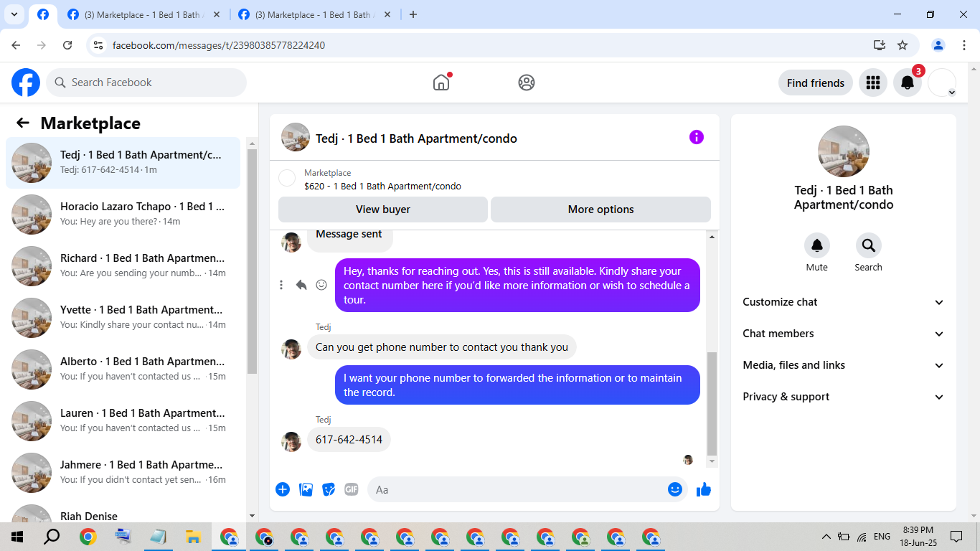Open the Alberto conversation
The image size is (980, 551).
[x=123, y=369]
